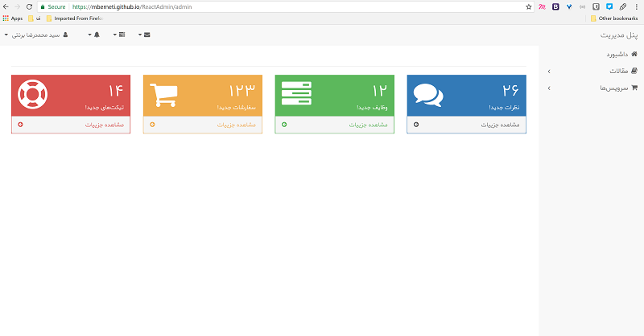The image size is (644, 336).
Task: Click the arrow circle icon on orange card footer
Action: pos(152,125)
